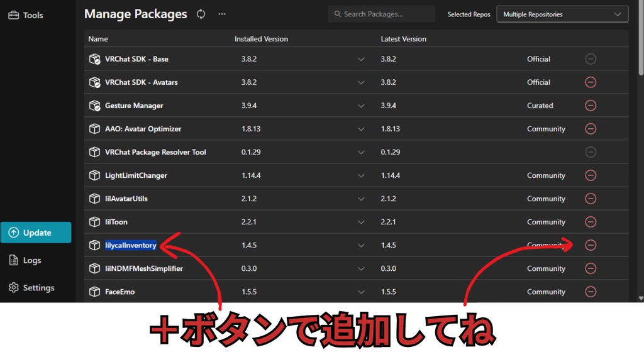The image size is (644, 362).
Task: Open the more options ellipsis menu
Action: (x=221, y=14)
